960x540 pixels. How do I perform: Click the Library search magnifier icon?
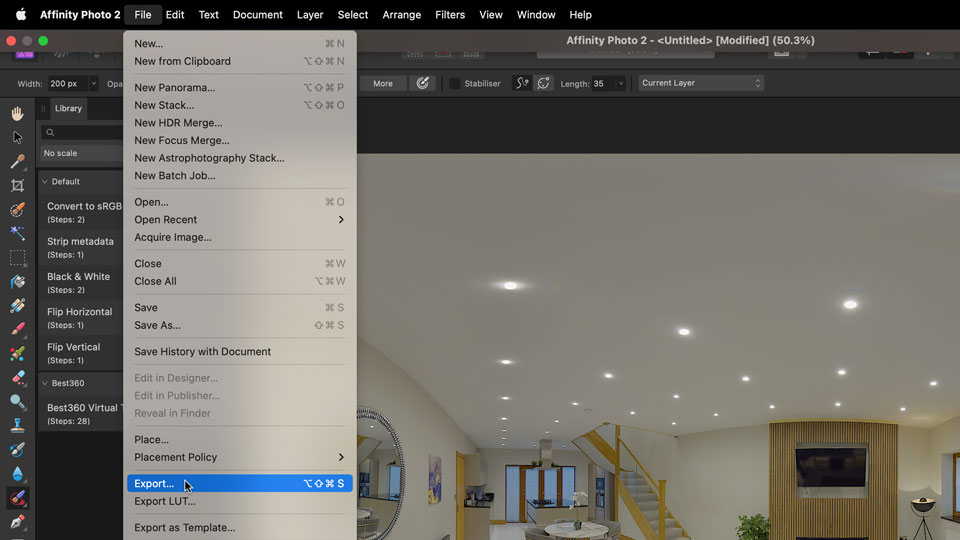[50, 132]
